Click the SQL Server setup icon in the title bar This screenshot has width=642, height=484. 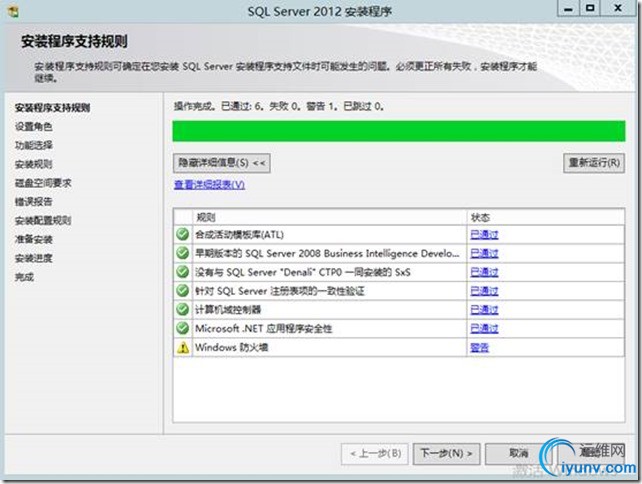click(13, 11)
